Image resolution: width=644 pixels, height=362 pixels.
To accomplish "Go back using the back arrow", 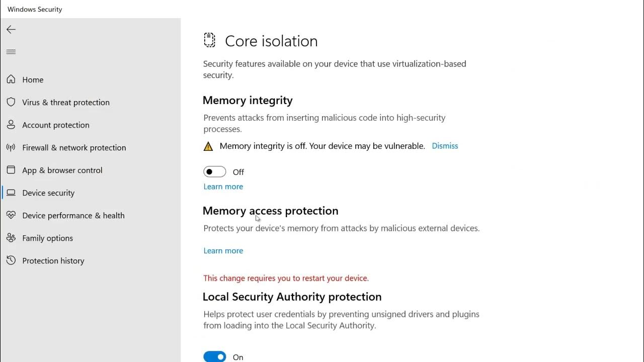I will 11,30.
